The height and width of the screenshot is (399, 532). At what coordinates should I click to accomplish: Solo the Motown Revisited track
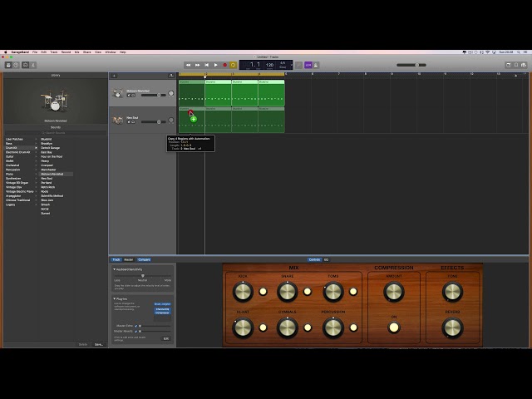coord(133,96)
